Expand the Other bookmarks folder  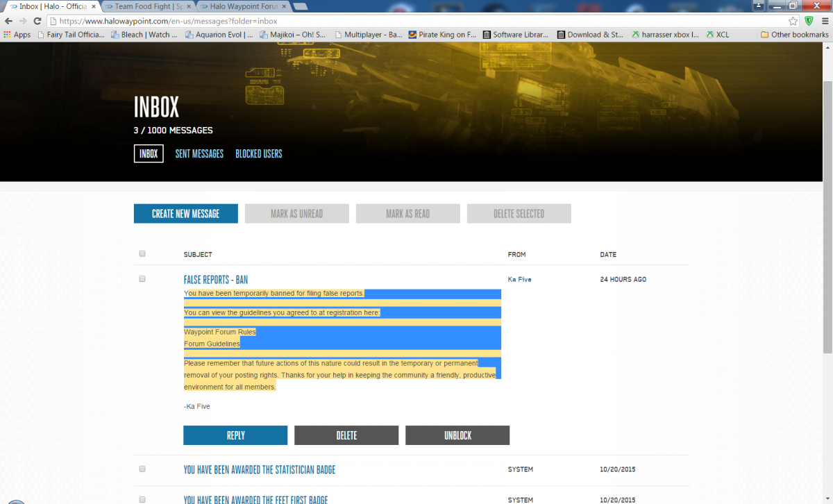[x=794, y=35]
